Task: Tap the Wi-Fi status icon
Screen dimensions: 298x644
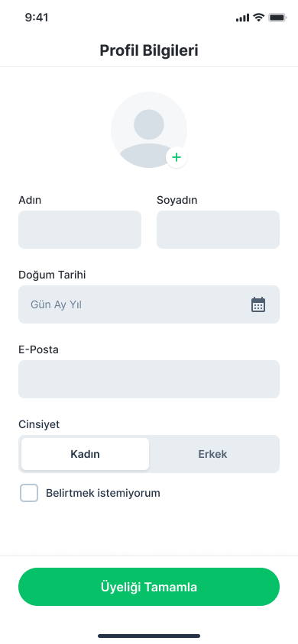Action: [x=258, y=18]
